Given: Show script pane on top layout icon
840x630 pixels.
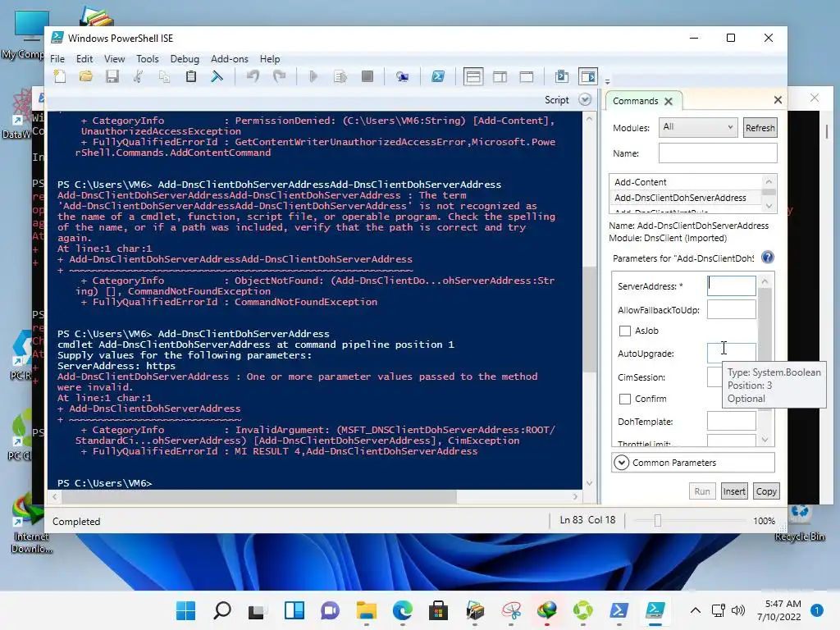Looking at the screenshot, I should click(473, 76).
